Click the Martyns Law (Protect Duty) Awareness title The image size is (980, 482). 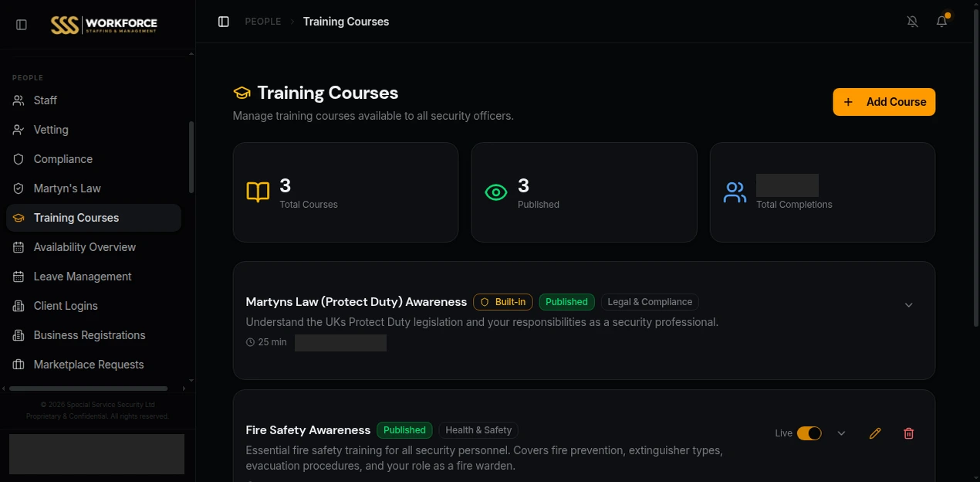[x=357, y=302]
